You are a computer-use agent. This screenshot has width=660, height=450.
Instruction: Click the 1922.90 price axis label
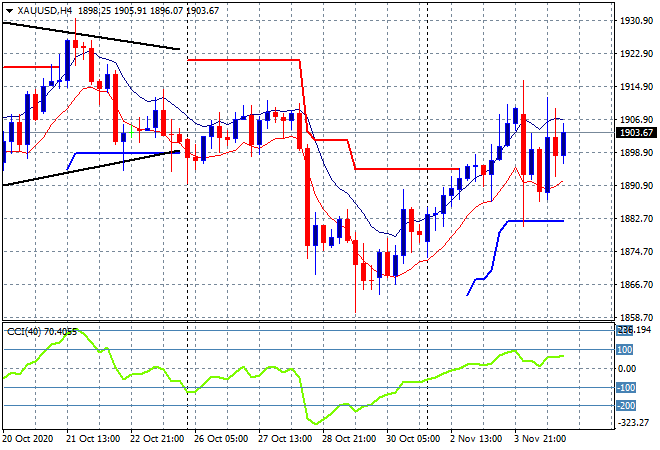pyautogui.click(x=637, y=54)
